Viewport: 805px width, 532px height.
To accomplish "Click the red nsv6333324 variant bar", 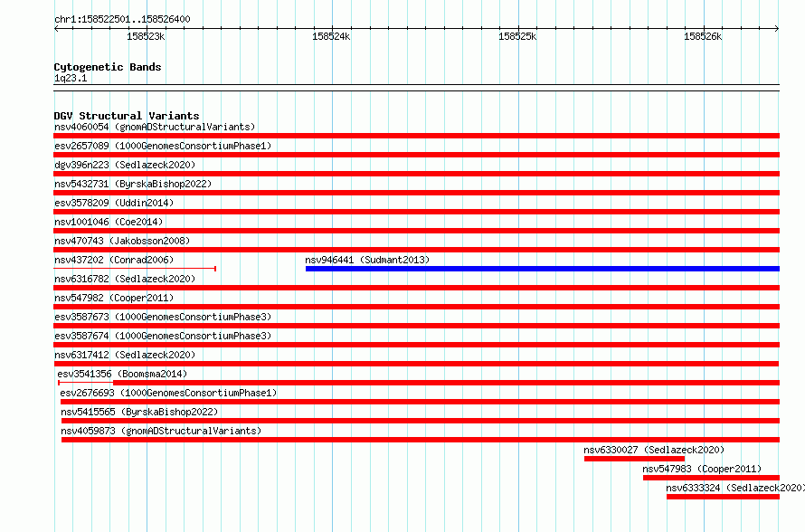I will pyautogui.click(x=723, y=497).
